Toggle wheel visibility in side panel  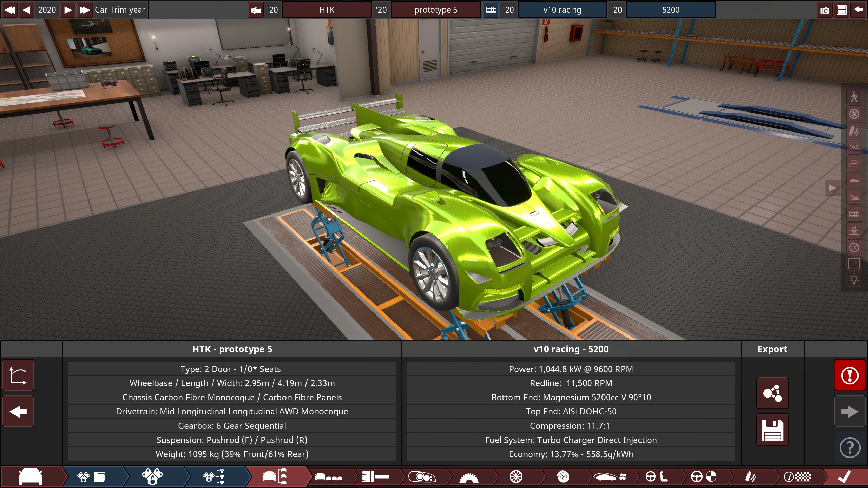[854, 114]
